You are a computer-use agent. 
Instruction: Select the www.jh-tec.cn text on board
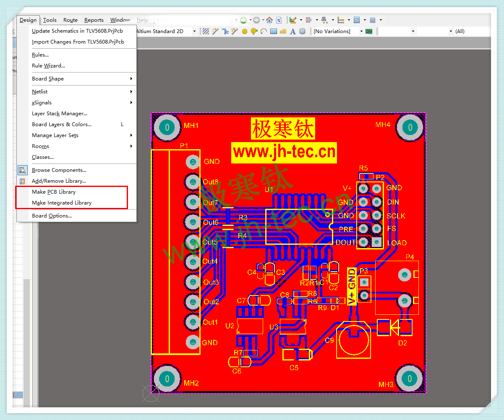coord(284,152)
